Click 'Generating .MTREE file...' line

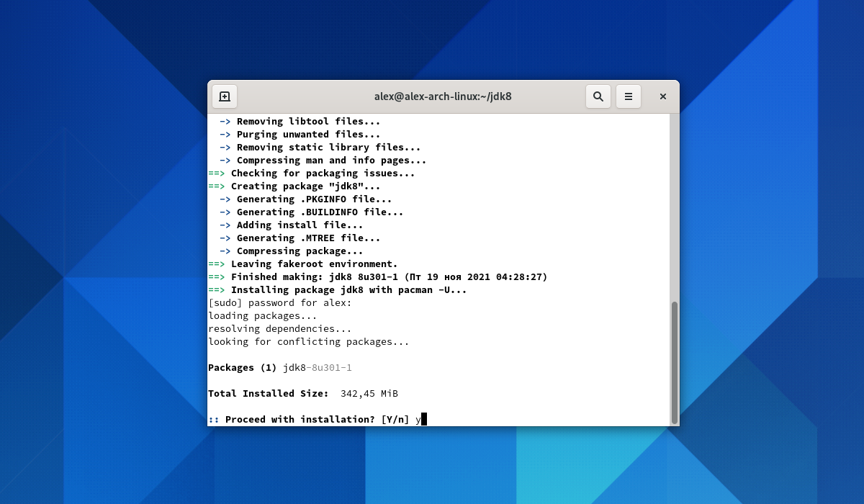pos(300,238)
